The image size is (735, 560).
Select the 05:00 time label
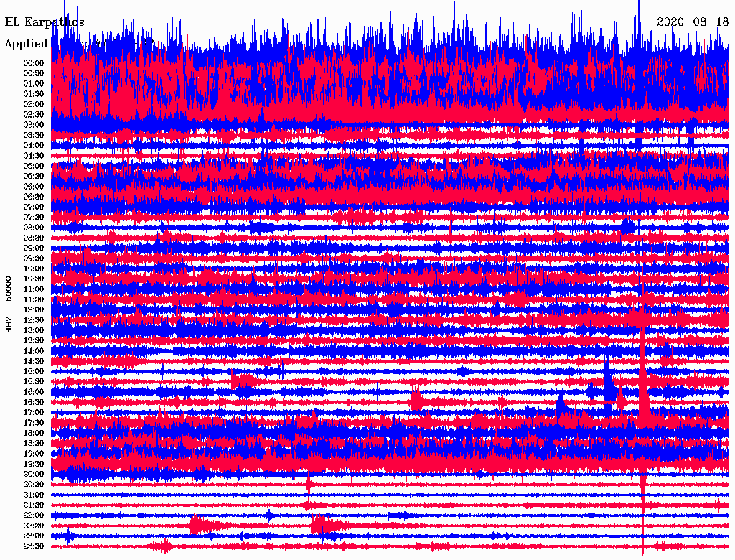[x=34, y=166]
